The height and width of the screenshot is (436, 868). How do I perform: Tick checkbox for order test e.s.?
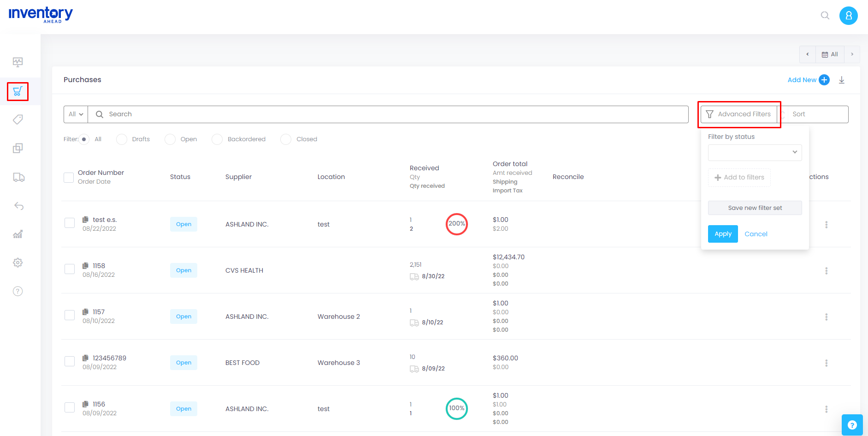click(x=70, y=223)
